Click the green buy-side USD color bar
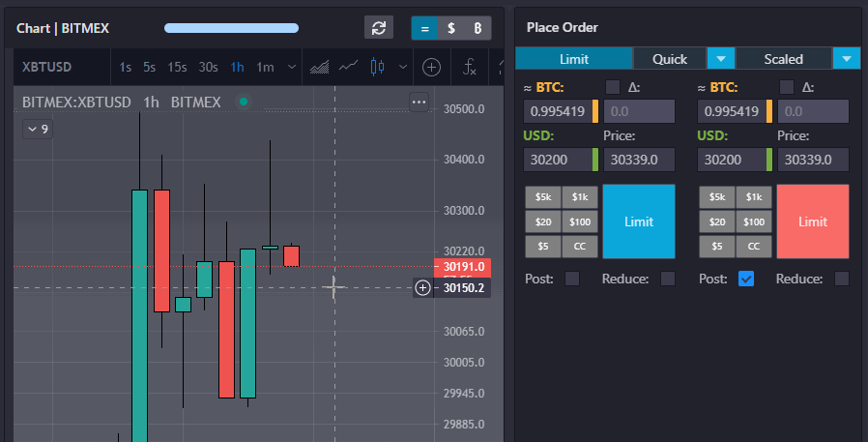The height and width of the screenshot is (442, 868). coord(595,160)
